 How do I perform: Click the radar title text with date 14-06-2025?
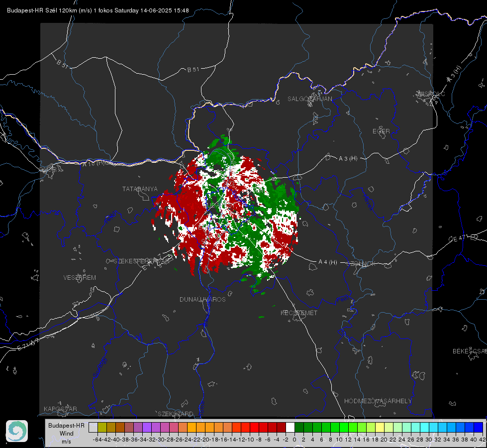(x=98, y=10)
